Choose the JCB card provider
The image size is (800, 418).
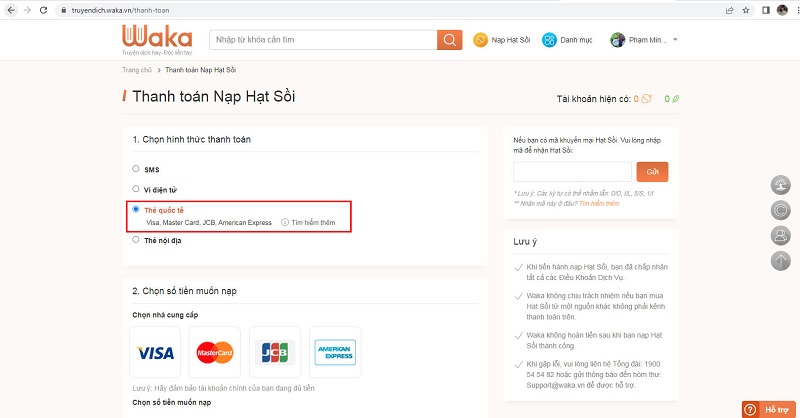click(274, 352)
